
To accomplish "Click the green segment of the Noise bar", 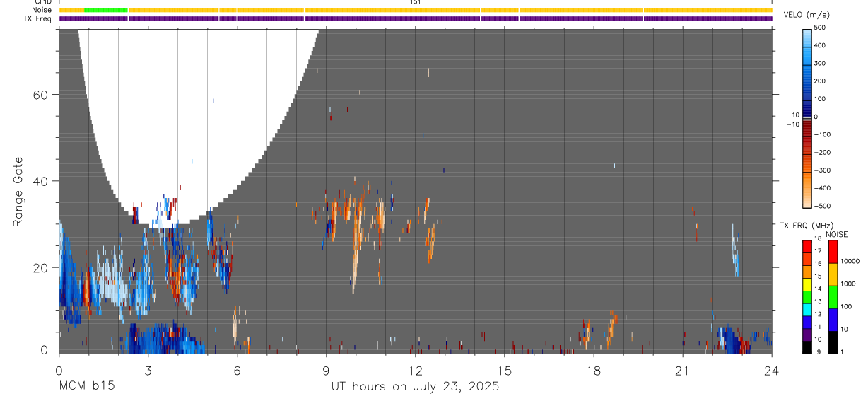I will (x=105, y=10).
